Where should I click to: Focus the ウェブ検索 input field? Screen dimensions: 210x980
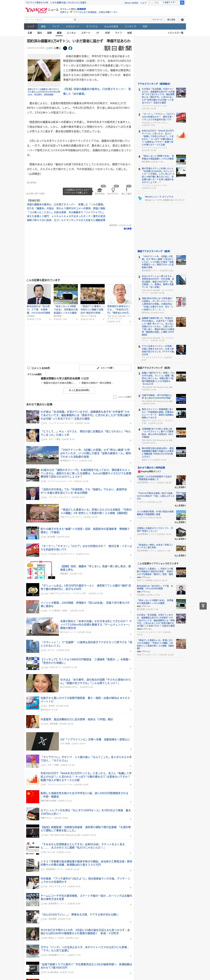pyautogui.click(x=155, y=3)
